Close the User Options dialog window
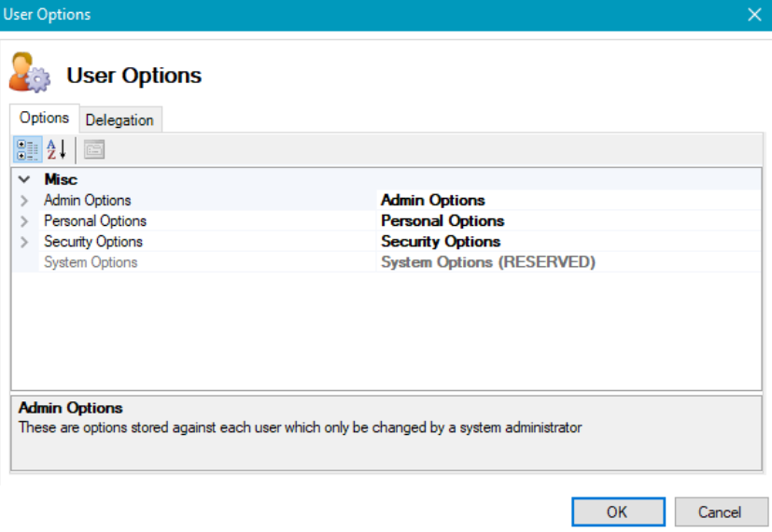The width and height of the screenshot is (772, 532). [x=754, y=15]
